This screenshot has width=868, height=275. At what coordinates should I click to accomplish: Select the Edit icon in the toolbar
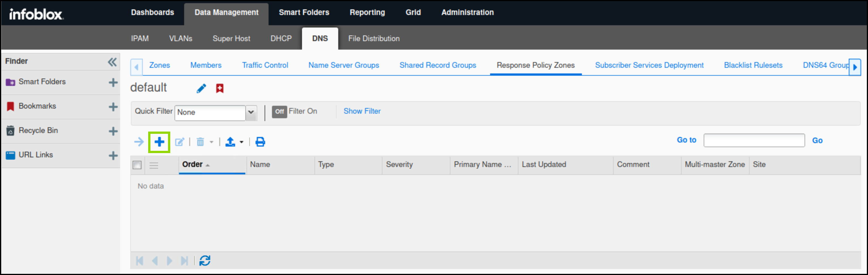pos(180,142)
